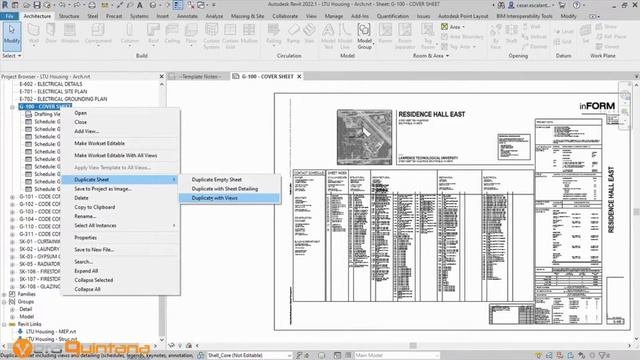
Task: Select Save to Project as Image
Action: (x=120, y=189)
